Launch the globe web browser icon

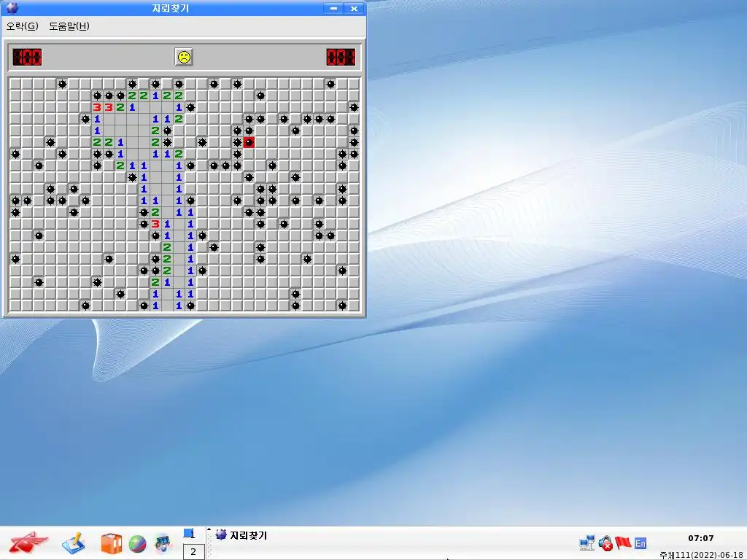(x=137, y=544)
